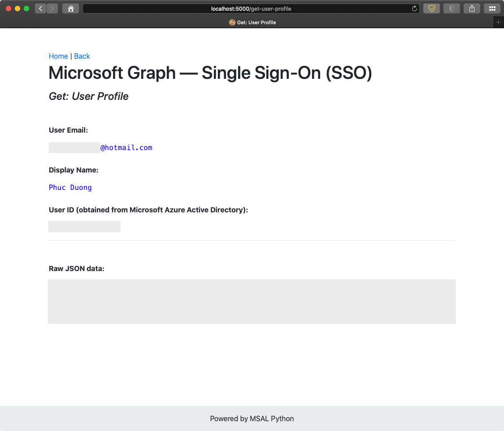The height and width of the screenshot is (431, 504).
Task: Select the Get: User Profile tab
Action: [x=256, y=22]
